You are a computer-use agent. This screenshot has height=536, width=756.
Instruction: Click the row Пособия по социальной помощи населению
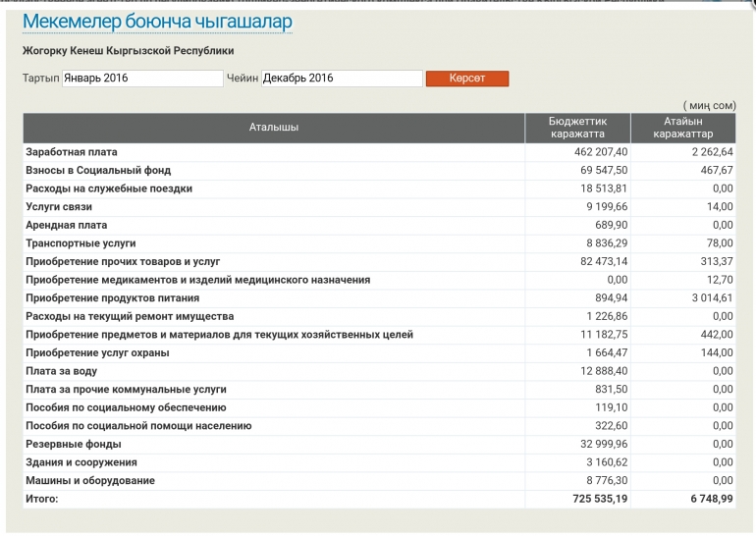(379, 427)
